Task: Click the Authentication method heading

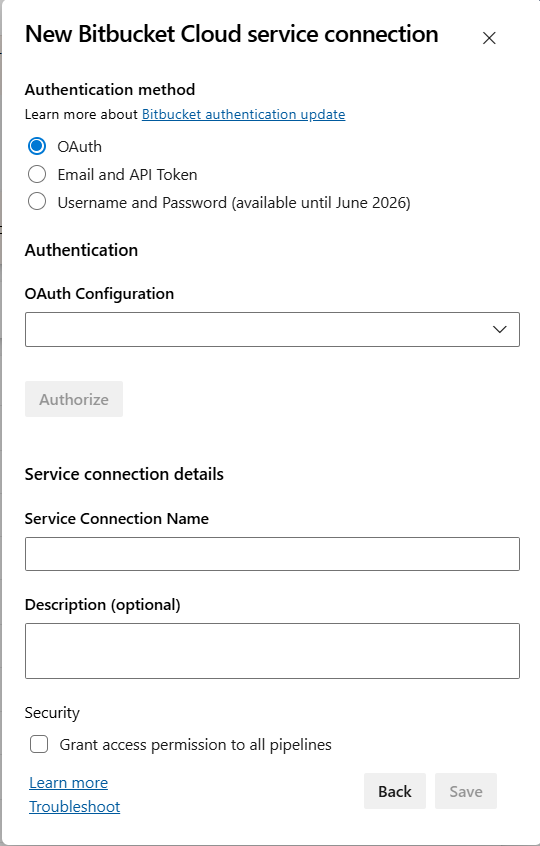Action: (110, 90)
